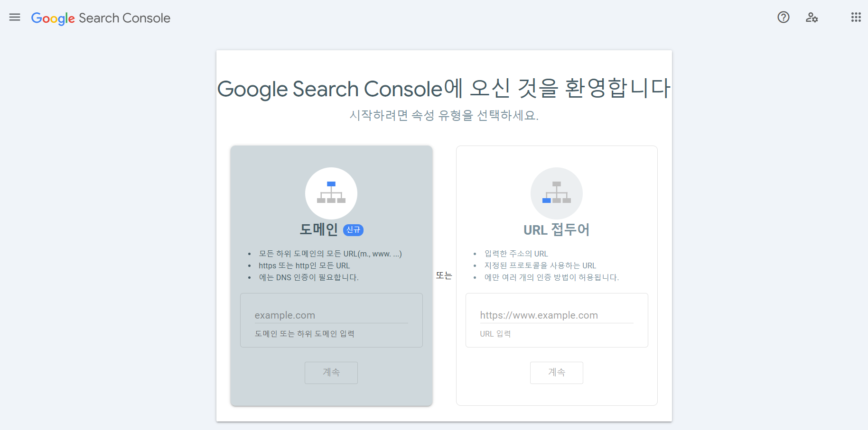Focus the example.com domain input field
This screenshot has height=430, width=868.
point(331,315)
